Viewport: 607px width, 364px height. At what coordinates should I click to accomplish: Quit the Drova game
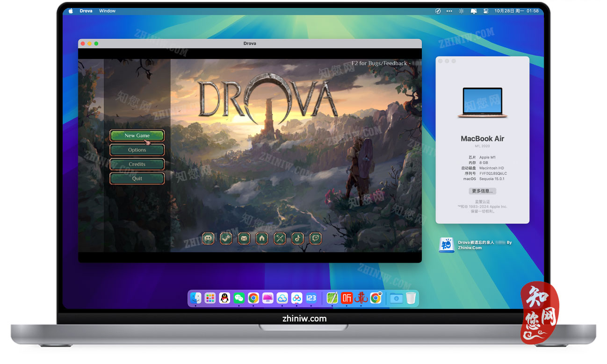click(137, 178)
